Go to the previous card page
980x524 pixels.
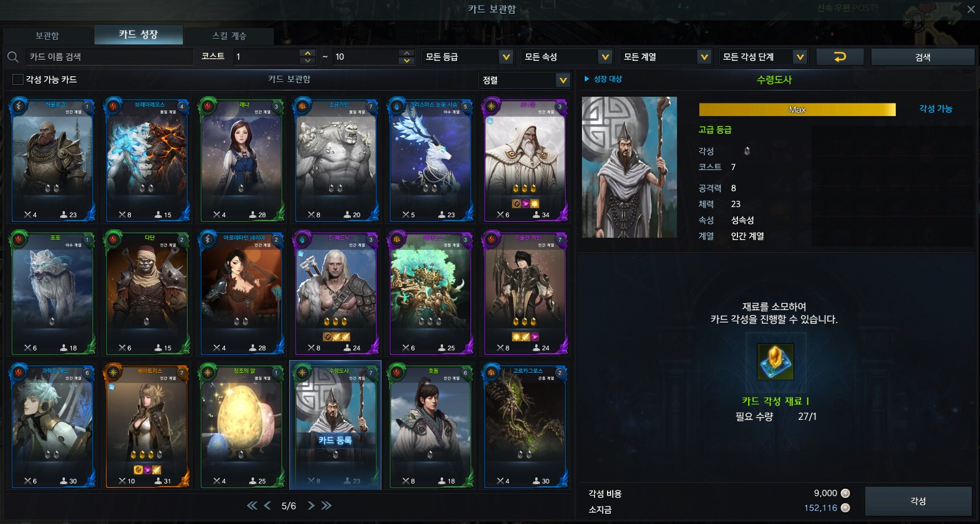[x=268, y=505]
